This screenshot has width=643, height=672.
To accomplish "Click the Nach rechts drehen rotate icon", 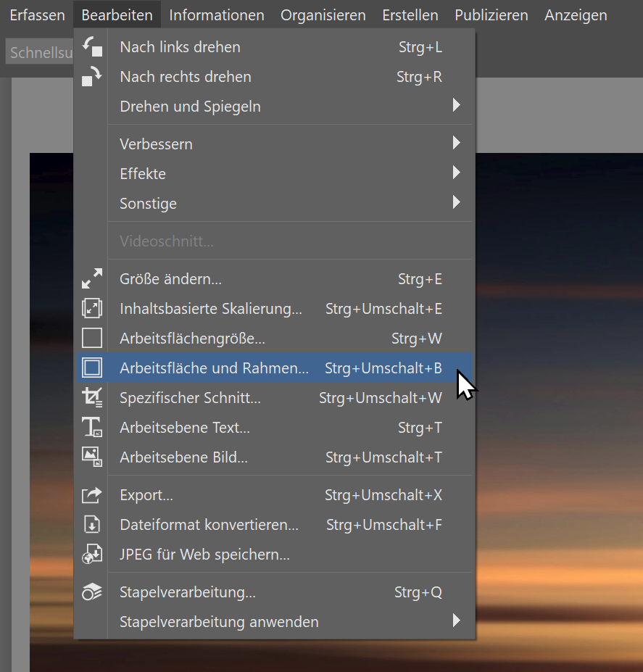I will pyautogui.click(x=92, y=77).
